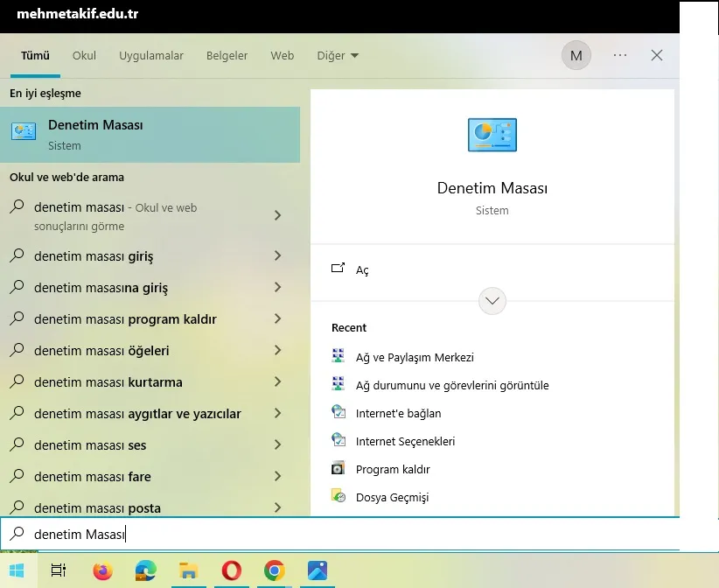Click magnifier icon beside denetim masası giriş

point(17,255)
